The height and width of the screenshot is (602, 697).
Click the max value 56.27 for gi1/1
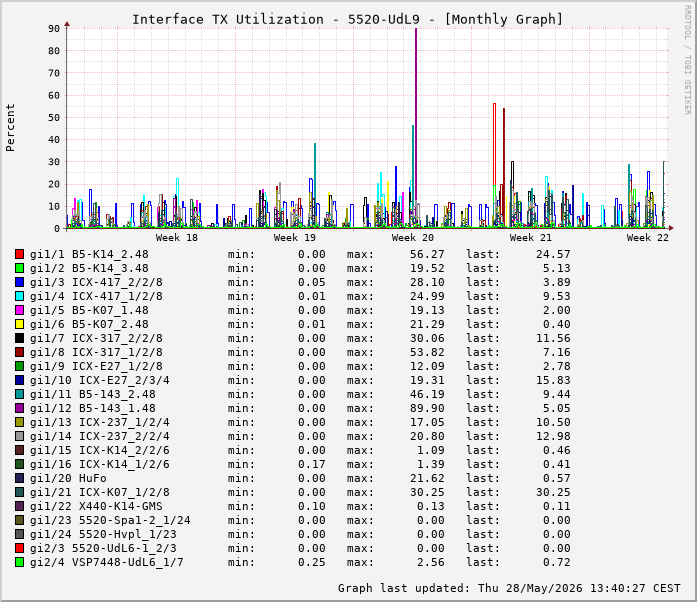click(427, 254)
